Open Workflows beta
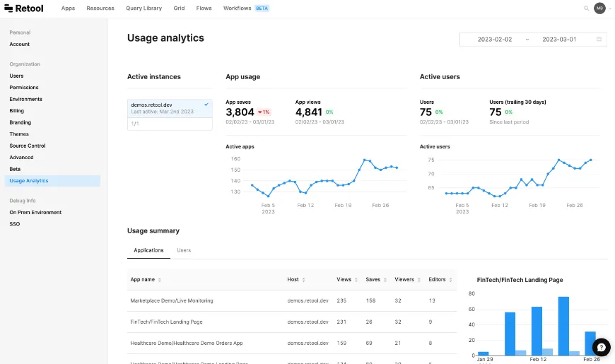 (246, 8)
